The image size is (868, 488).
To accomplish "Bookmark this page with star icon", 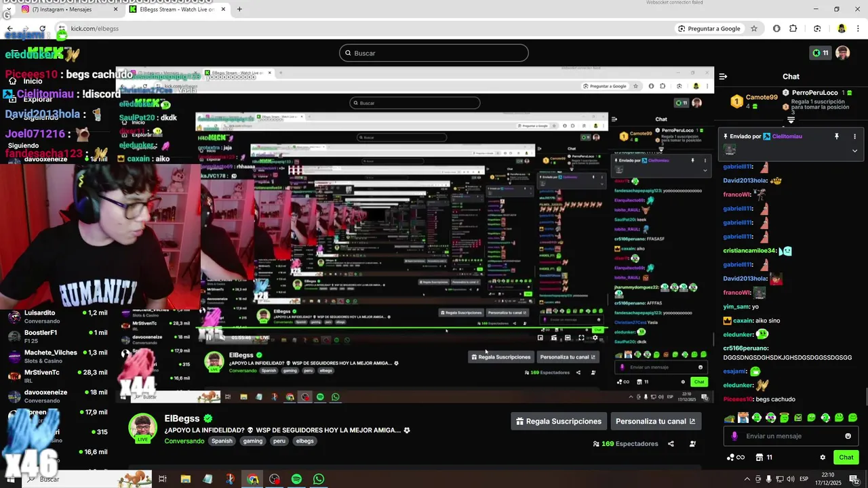I will [x=753, y=28].
